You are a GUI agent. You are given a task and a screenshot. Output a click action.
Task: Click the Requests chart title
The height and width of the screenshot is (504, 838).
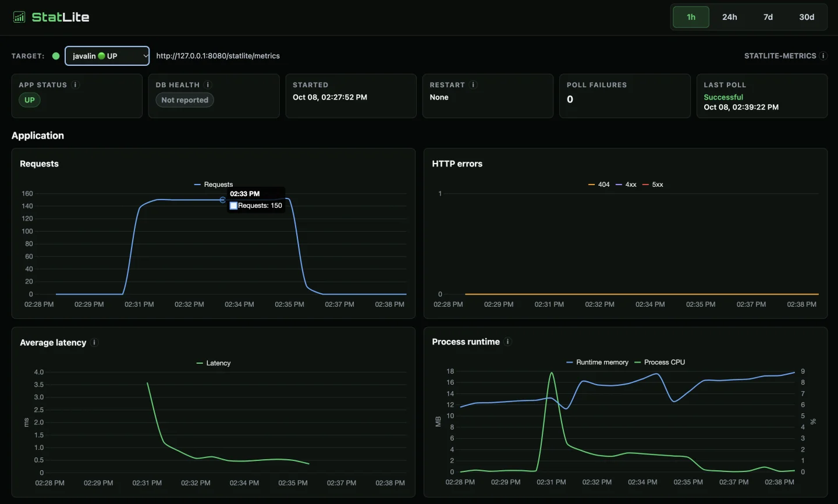[x=39, y=164]
